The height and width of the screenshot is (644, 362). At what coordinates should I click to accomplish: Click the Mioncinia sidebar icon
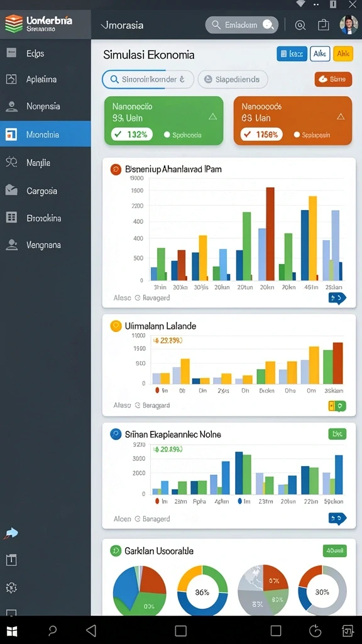[x=11, y=135]
